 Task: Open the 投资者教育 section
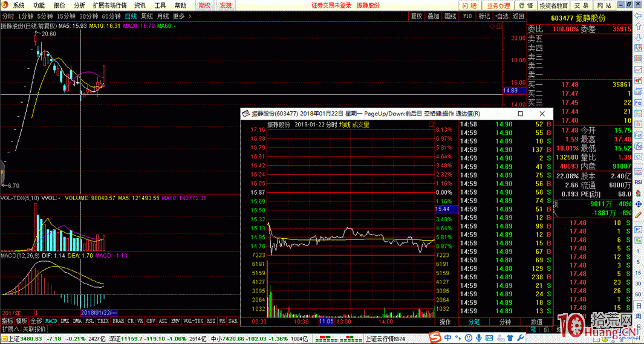coord(553,5)
